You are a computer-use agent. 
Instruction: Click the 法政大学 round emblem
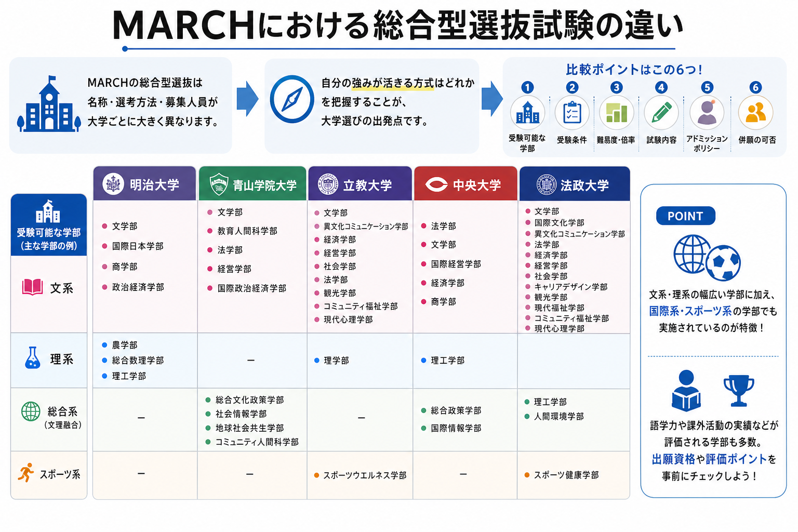[x=547, y=184]
